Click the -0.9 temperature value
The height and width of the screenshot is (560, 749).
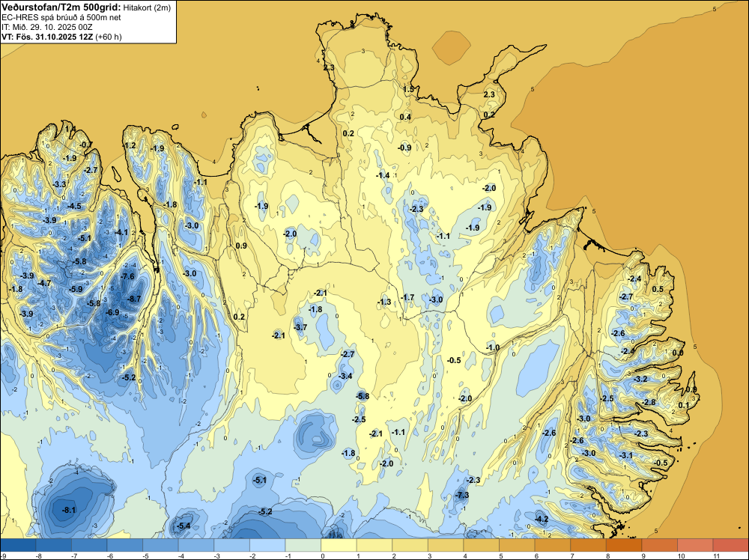click(404, 147)
